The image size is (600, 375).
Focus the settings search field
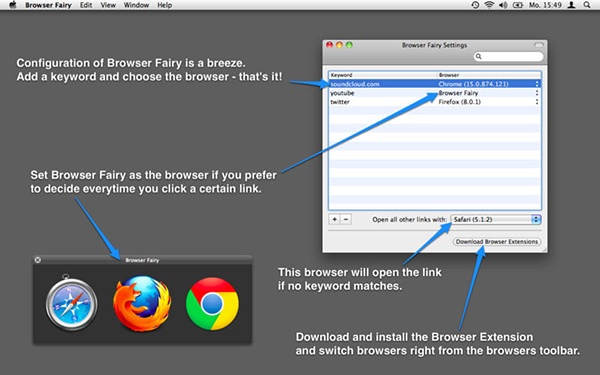click(508, 57)
